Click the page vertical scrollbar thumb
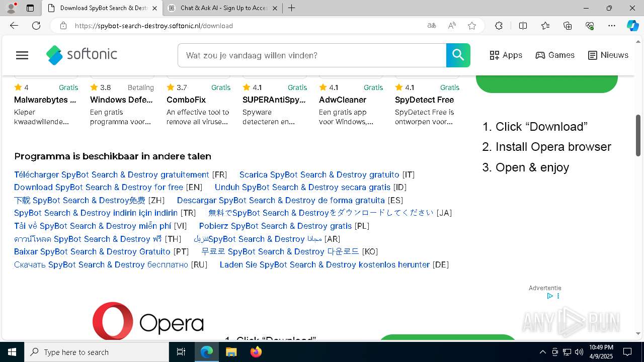The image size is (644, 362). click(x=638, y=136)
